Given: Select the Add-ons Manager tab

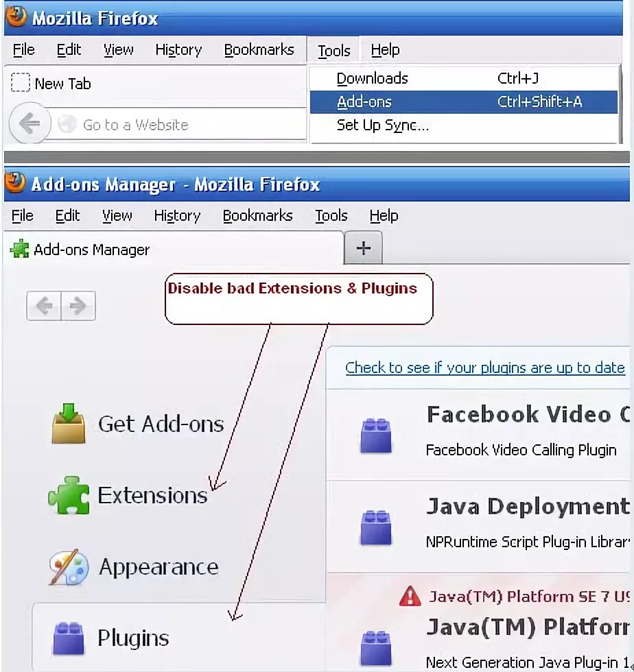Looking at the screenshot, I should 174,249.
